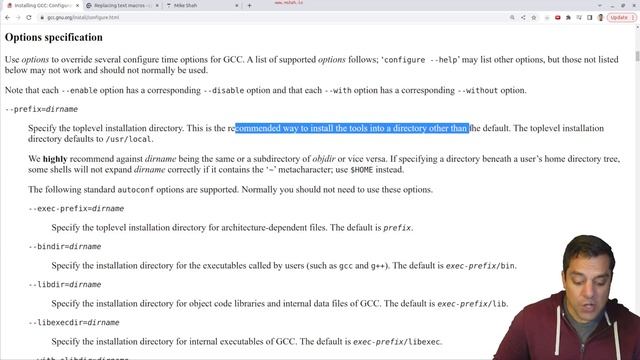The width and height of the screenshot is (640, 360).
Task: Go back to the previous page
Action: click(7, 18)
